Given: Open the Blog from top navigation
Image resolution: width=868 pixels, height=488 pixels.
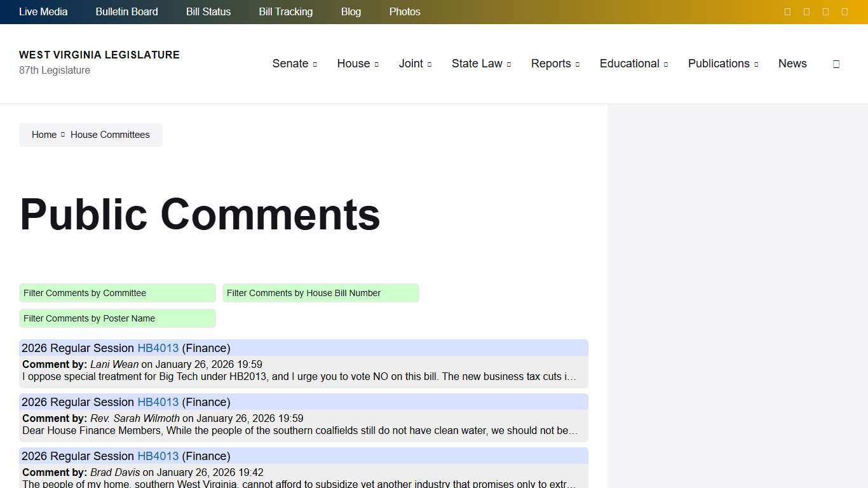Looking at the screenshot, I should coord(351,11).
